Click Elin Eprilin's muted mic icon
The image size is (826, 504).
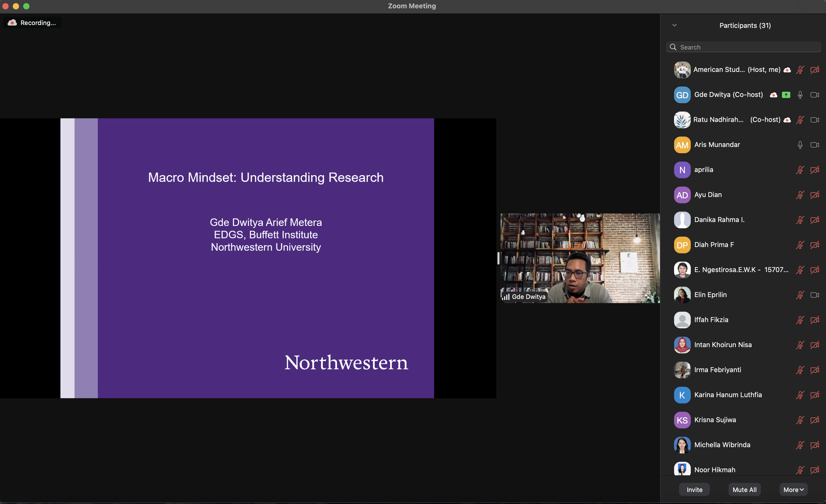pyautogui.click(x=800, y=295)
